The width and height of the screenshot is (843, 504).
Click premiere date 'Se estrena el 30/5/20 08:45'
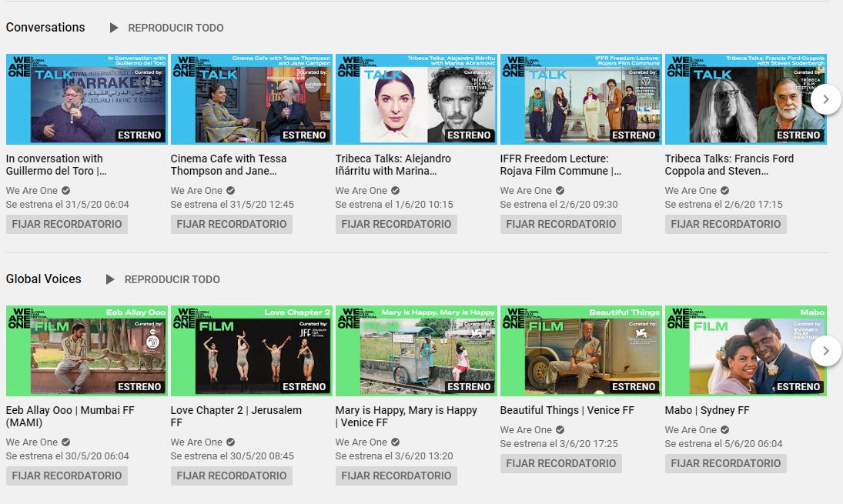pyautogui.click(x=232, y=456)
